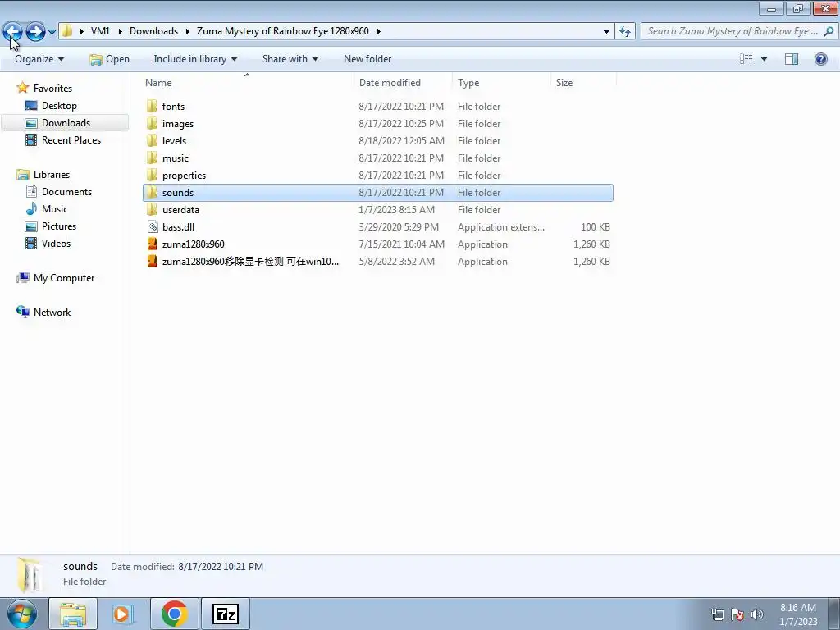840x630 pixels.
Task: Click Application extens... type cell
Action: 501,226
